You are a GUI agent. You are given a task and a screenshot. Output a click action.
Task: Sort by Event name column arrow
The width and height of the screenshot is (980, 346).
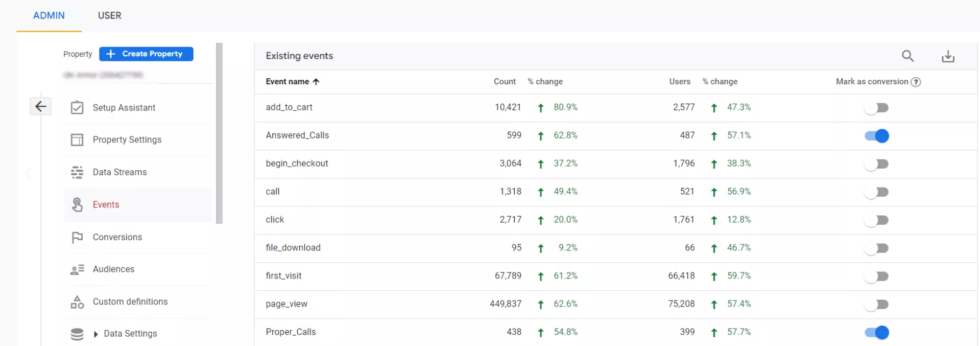pos(316,82)
